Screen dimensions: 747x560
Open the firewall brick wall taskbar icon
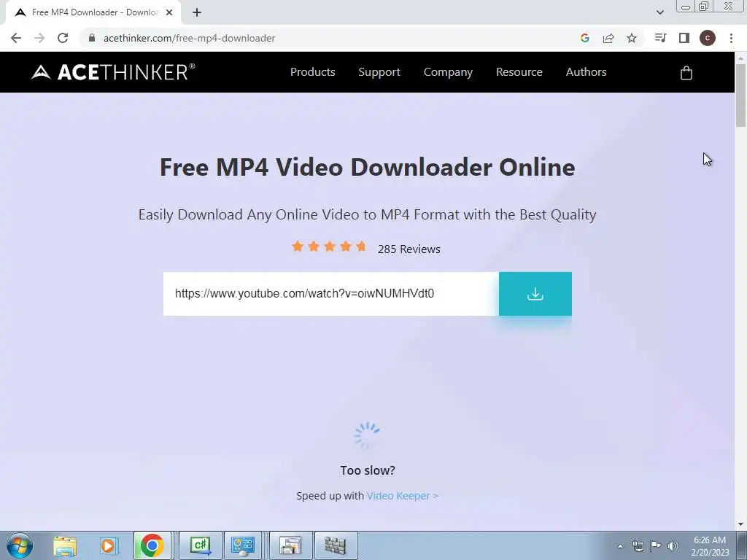click(336, 545)
